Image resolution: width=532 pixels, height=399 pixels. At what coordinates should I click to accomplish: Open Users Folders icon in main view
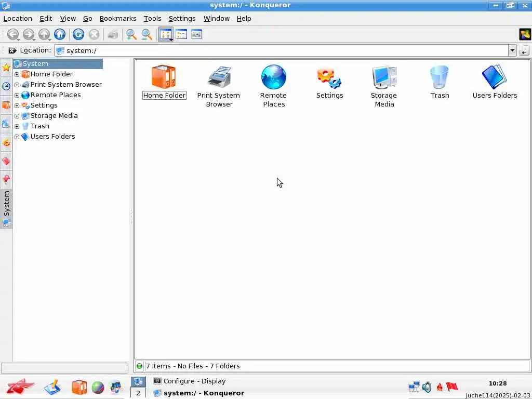(495, 82)
